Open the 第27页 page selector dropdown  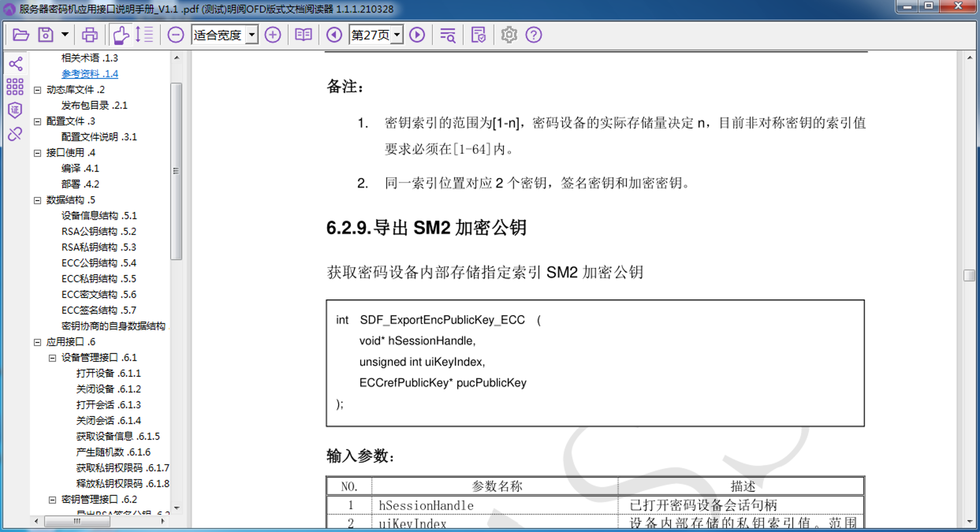pos(397,35)
